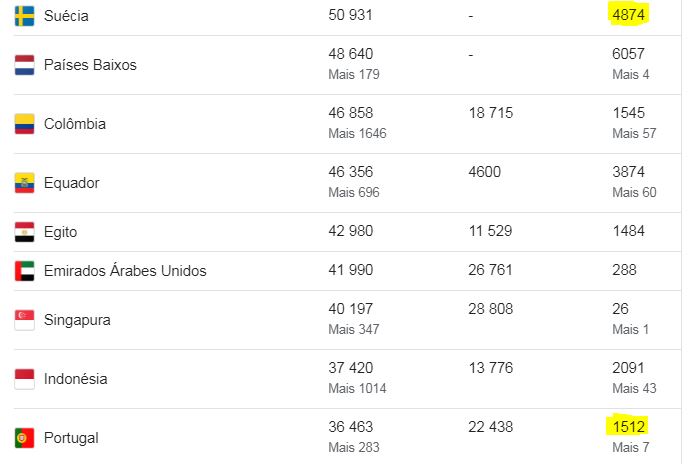Click the Ecuador flag icon
This screenshot has height=464, width=695.
[x=24, y=183]
